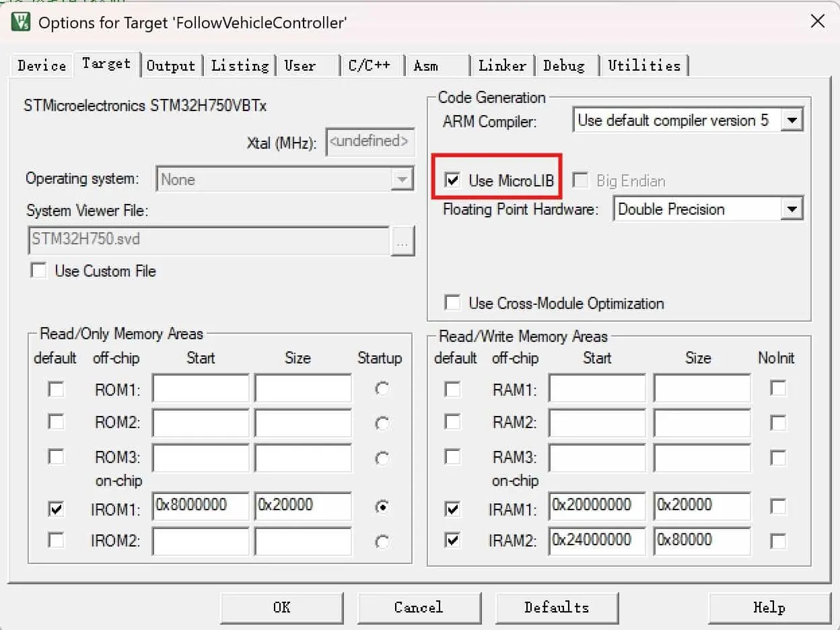Enable NoInit for IRAM2
Image resolution: width=840 pixels, height=630 pixels.
pyautogui.click(x=778, y=540)
